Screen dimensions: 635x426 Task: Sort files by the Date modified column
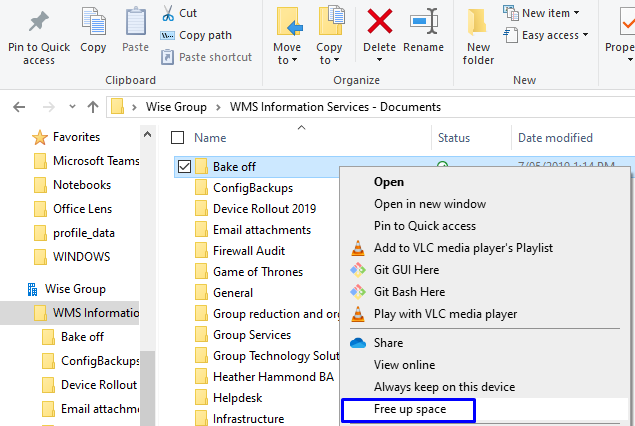point(555,138)
